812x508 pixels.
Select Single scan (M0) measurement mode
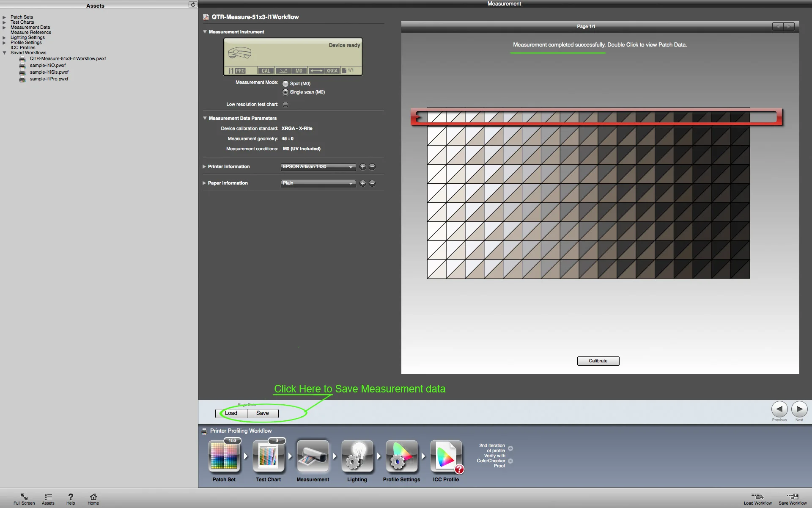(x=285, y=92)
